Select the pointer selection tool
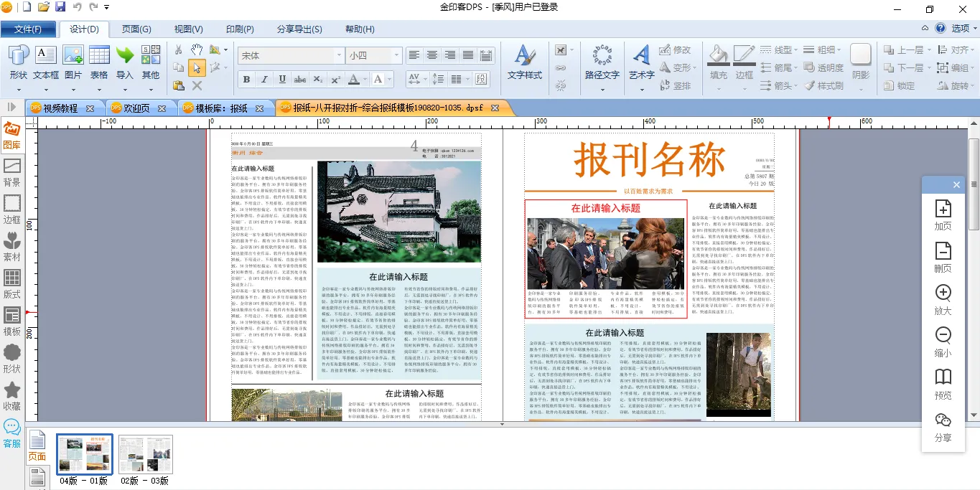This screenshot has height=490, width=980. click(x=197, y=67)
